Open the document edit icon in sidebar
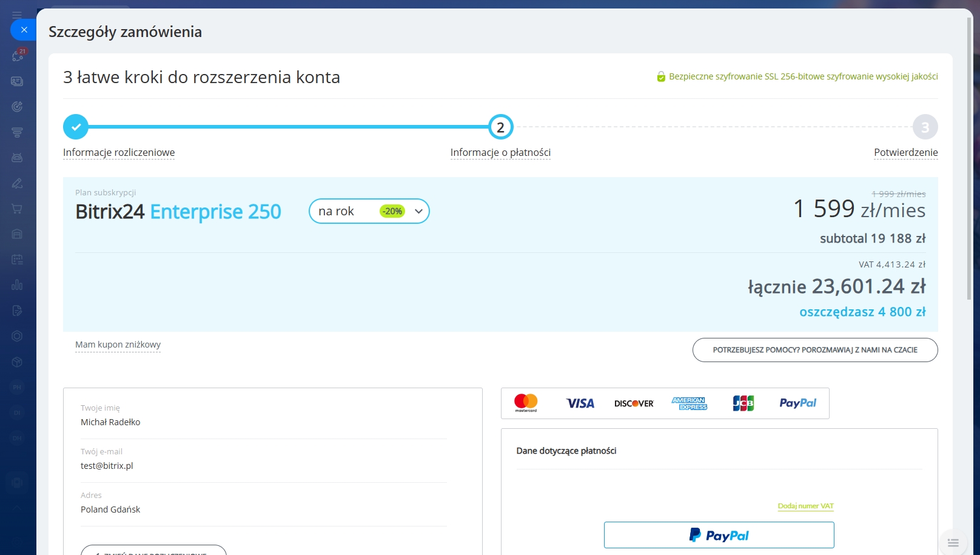980x555 pixels. coord(17,311)
